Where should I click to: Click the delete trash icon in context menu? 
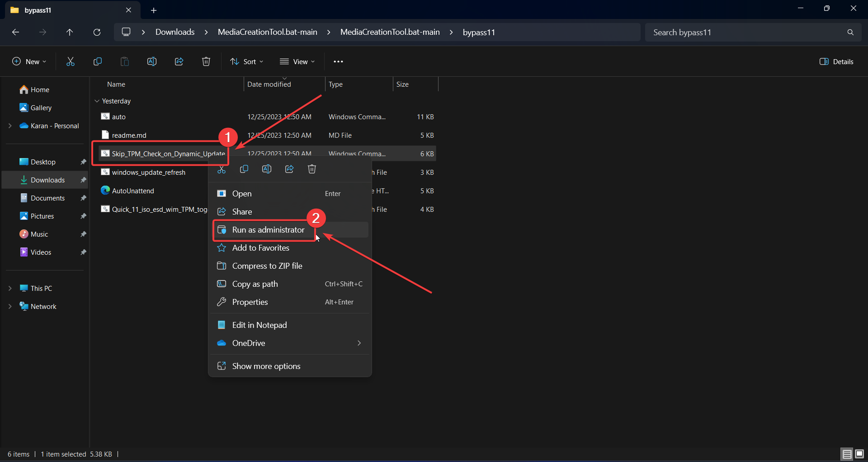312,169
